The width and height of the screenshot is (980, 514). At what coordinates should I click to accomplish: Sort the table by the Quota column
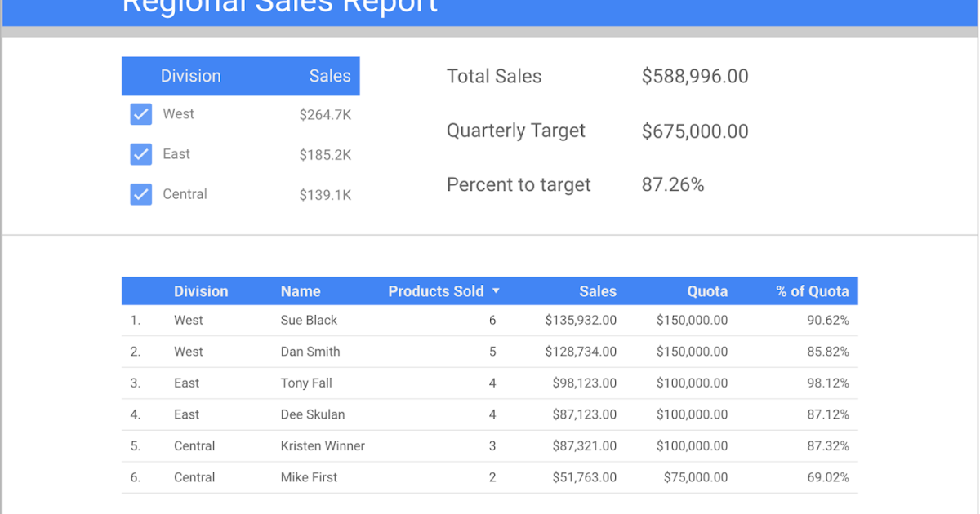(707, 290)
